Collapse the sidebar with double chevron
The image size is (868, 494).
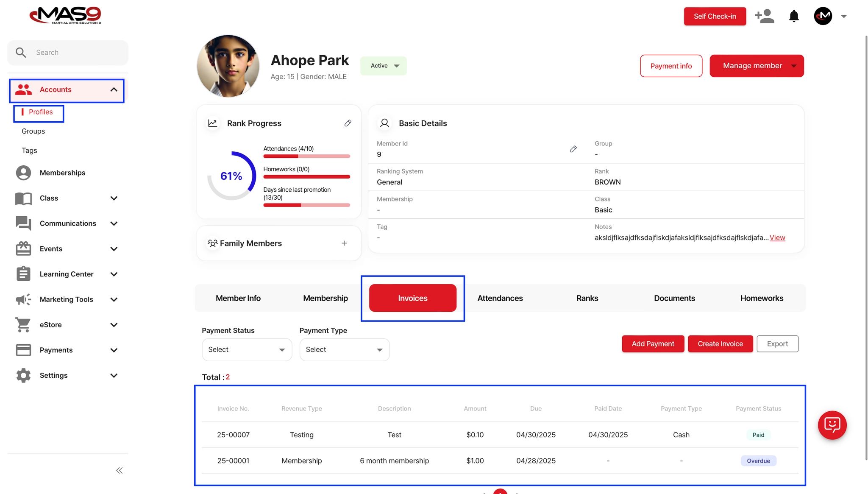(x=120, y=470)
